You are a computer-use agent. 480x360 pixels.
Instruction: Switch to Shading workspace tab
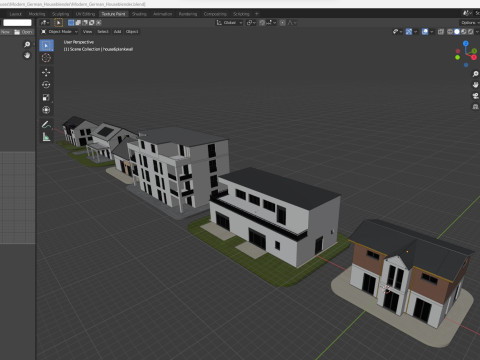point(139,14)
